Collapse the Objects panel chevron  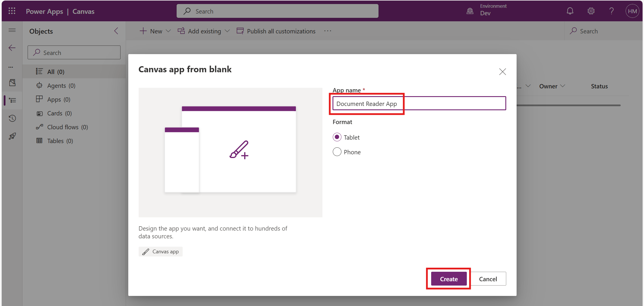pyautogui.click(x=116, y=31)
